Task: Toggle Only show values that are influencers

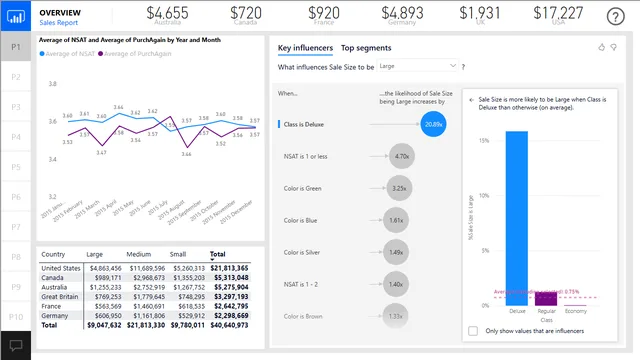Action: click(x=473, y=331)
